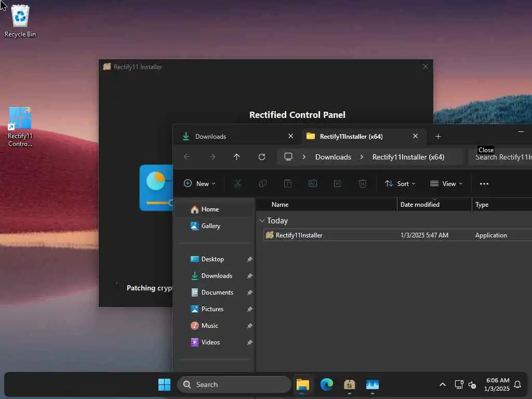Viewport: 532px width, 399px height.
Task: Open Pictures in navigation pane
Action: [212, 309]
